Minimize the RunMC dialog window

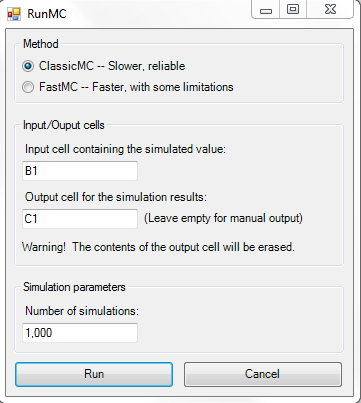(266, 10)
